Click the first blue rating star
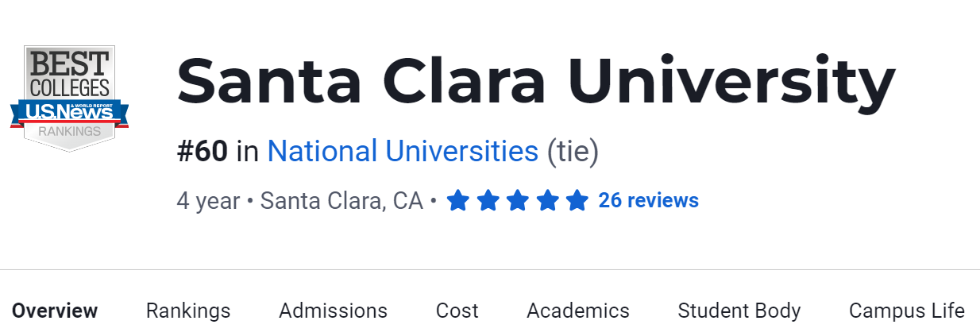Screen dimensions: 980x336 458,201
